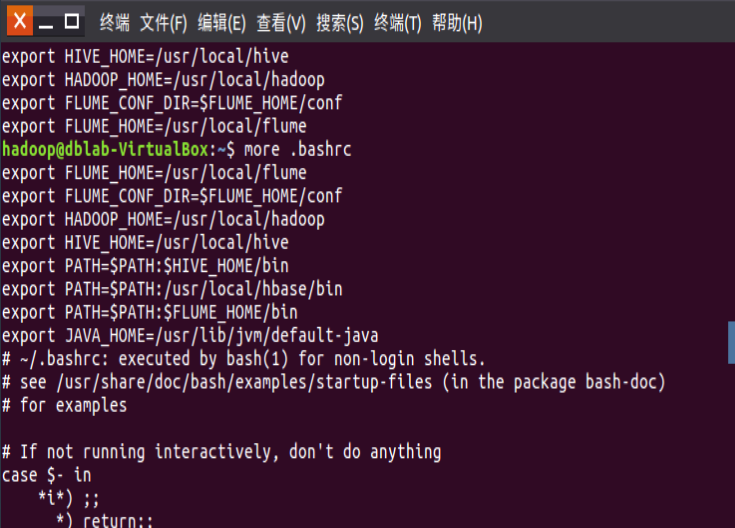Click the startup-files path comment line

pyautogui.click(x=334, y=382)
